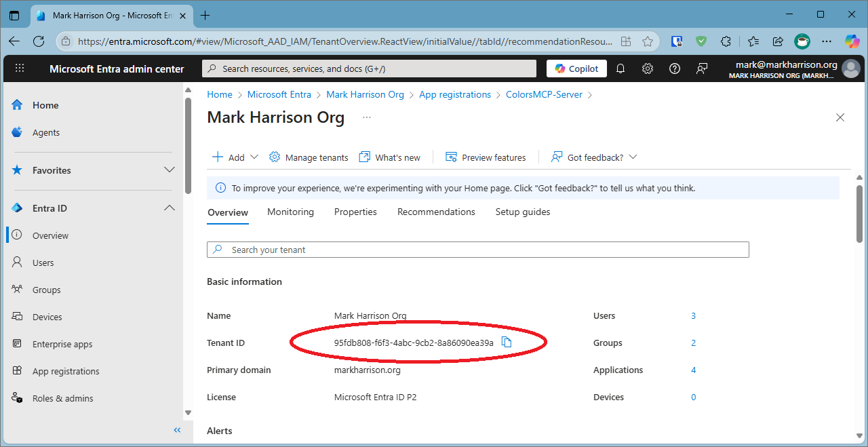Click the Search your tenant field
This screenshot has width=868, height=447.
click(x=477, y=250)
